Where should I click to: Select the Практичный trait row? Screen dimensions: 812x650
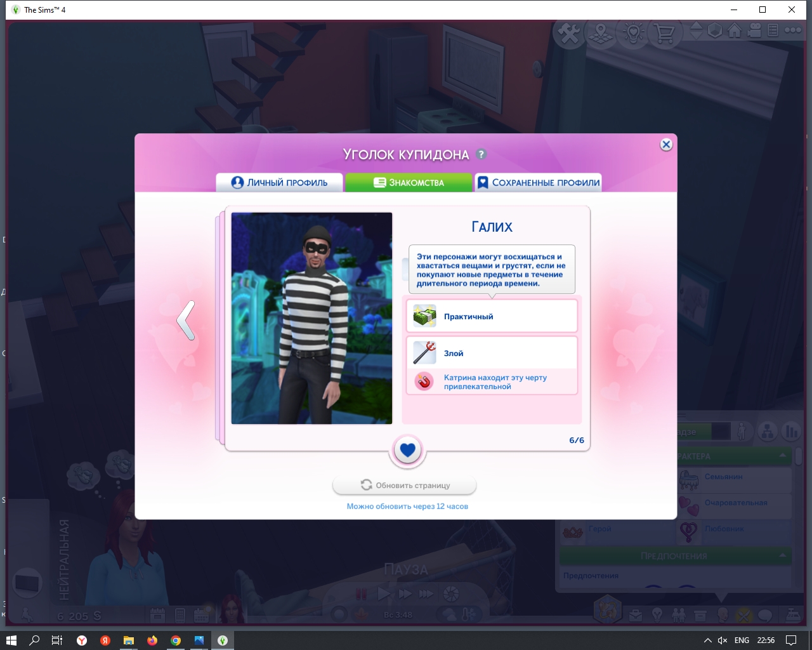tap(492, 316)
